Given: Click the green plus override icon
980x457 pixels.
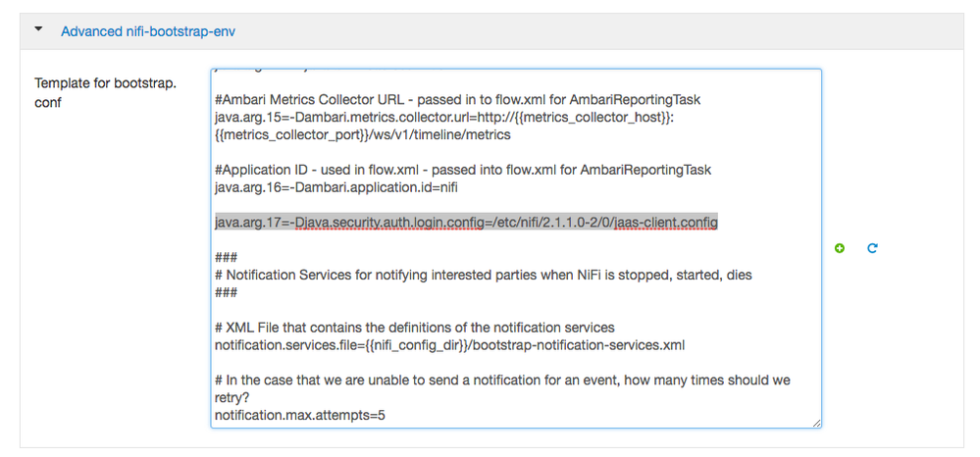Looking at the screenshot, I should [840, 249].
